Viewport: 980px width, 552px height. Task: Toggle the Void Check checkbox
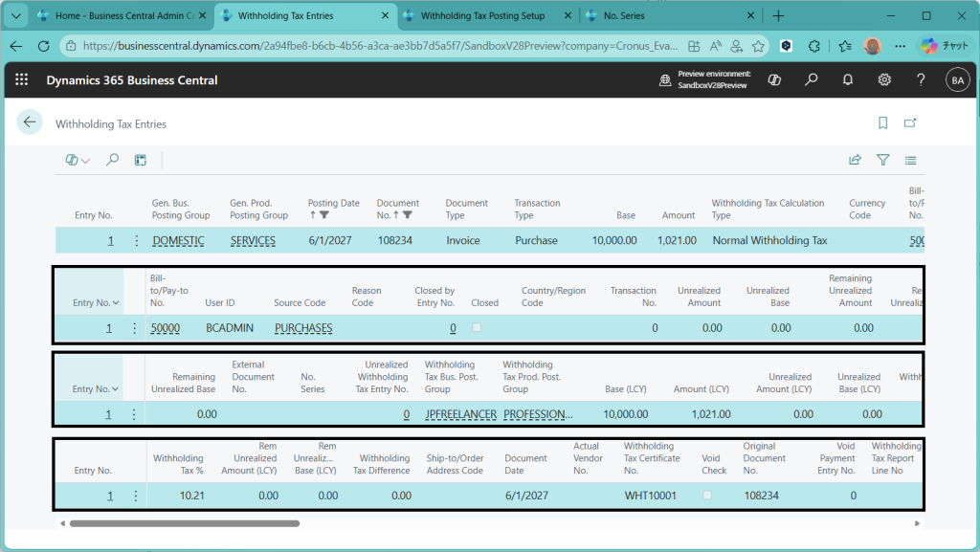tap(707, 496)
